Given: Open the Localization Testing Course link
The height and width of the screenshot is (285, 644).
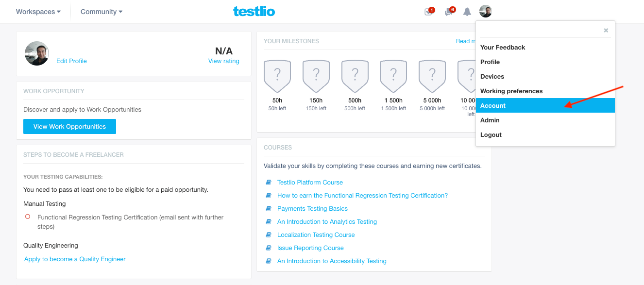Looking at the screenshot, I should click(316, 235).
